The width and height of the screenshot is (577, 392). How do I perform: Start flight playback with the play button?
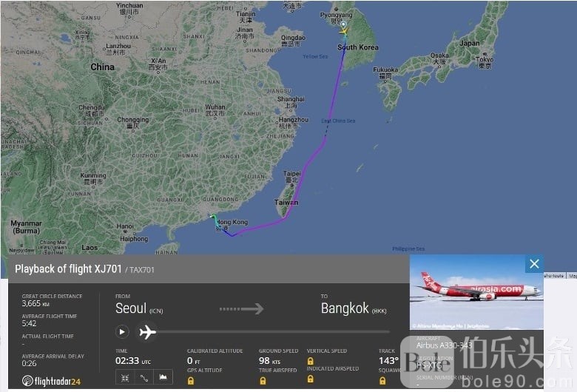tap(122, 331)
